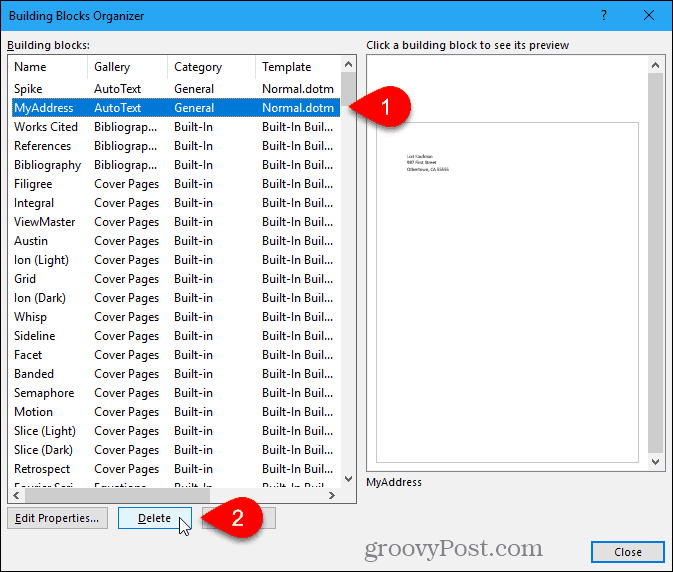Select the MyAddress building block row
Viewport: 673px width, 572px height.
pos(176,108)
